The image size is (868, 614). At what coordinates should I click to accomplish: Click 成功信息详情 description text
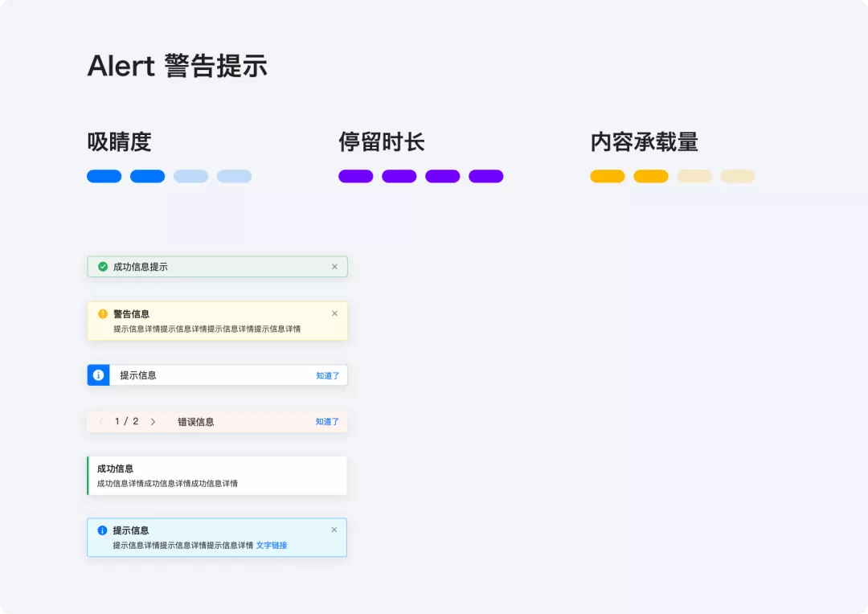[167, 483]
